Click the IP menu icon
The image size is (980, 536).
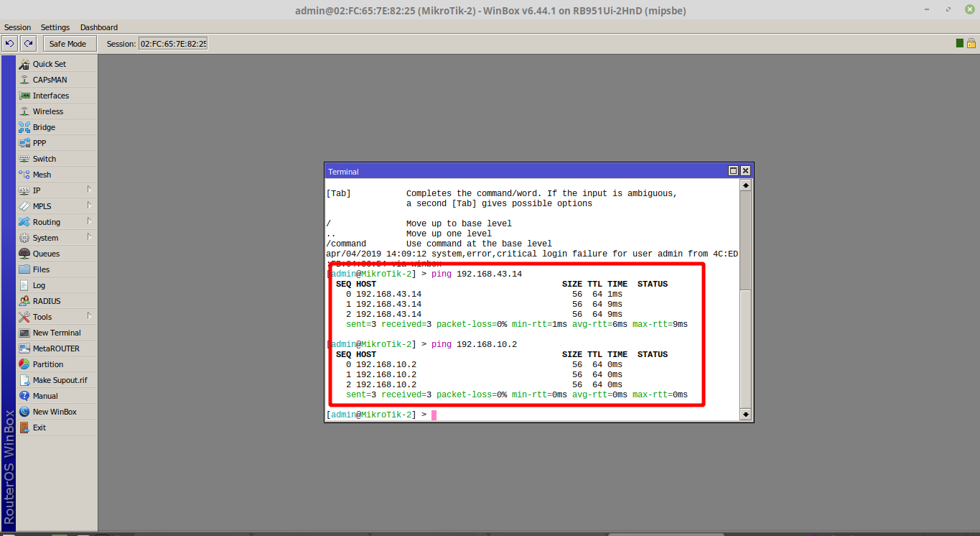24,190
